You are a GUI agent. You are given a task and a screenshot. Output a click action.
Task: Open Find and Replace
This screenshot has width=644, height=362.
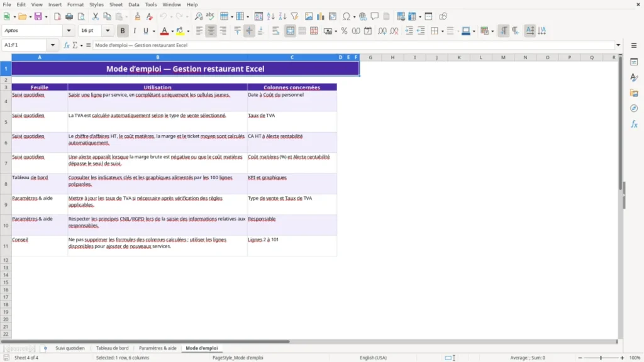[x=198, y=16]
